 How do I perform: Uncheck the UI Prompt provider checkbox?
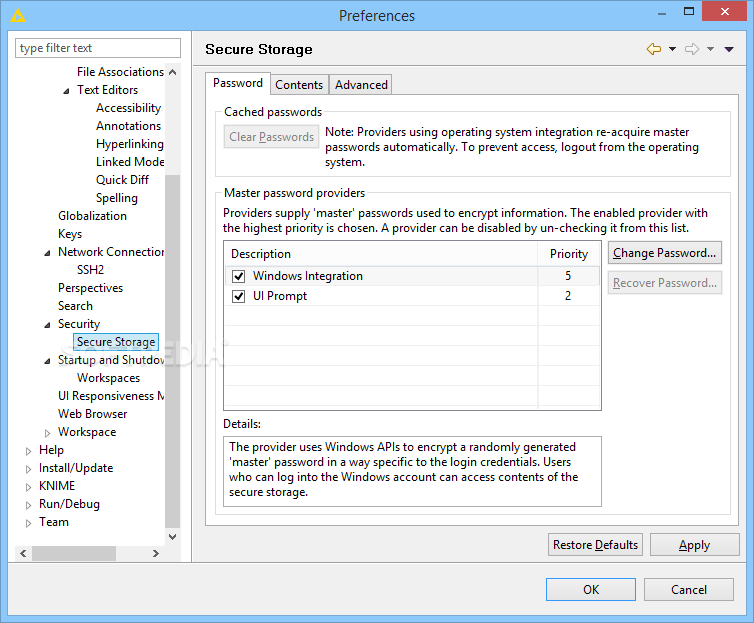[239, 296]
